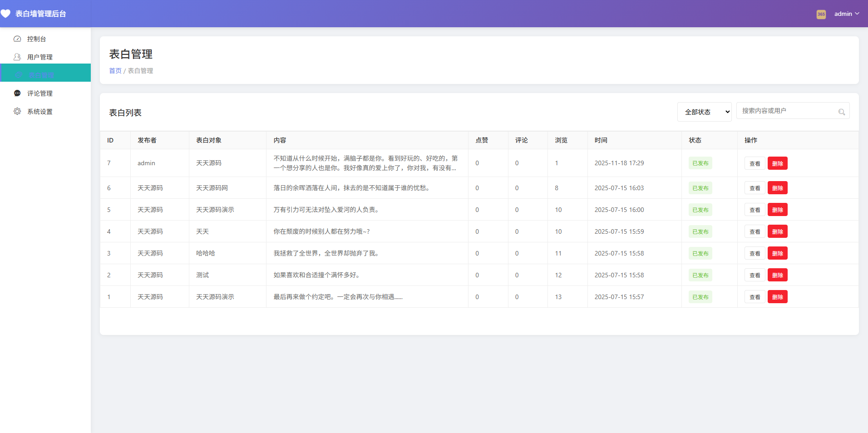Open 系统设置 via the gear icon

point(17,111)
